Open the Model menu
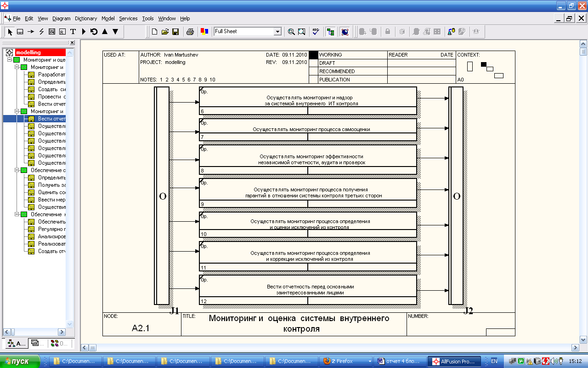Screen dimensions: 588x368 (108, 18)
